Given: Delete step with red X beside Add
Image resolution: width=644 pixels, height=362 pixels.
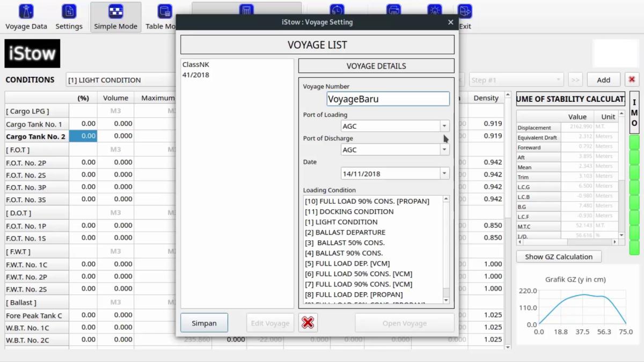Looking at the screenshot, I should [x=632, y=79].
